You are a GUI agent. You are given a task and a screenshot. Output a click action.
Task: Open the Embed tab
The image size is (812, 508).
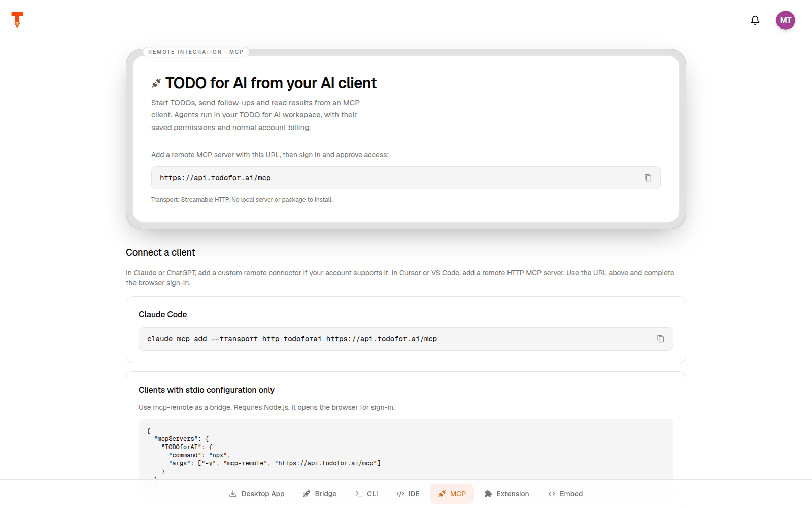pos(565,494)
